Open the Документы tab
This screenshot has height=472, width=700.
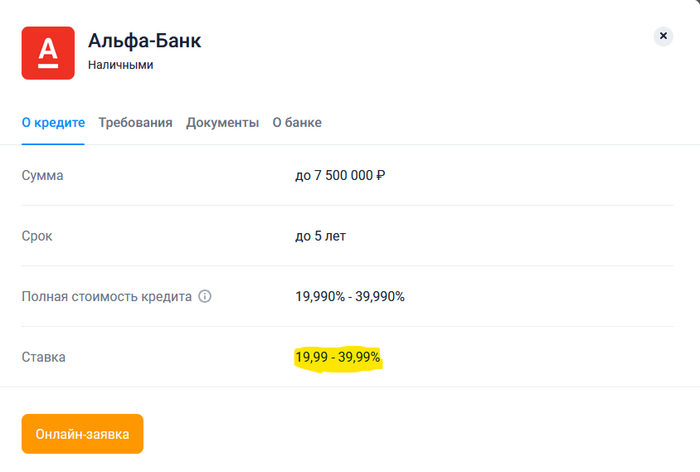(222, 123)
